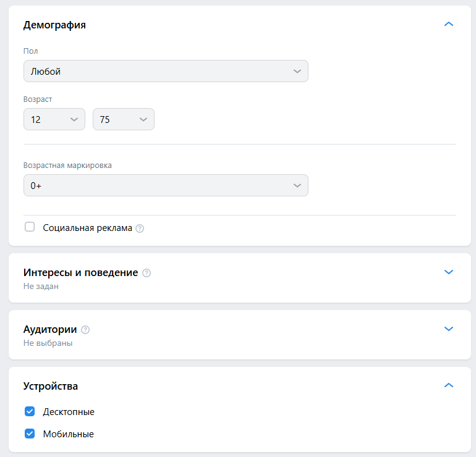Click the help icon beside Социальная реклама

140,228
